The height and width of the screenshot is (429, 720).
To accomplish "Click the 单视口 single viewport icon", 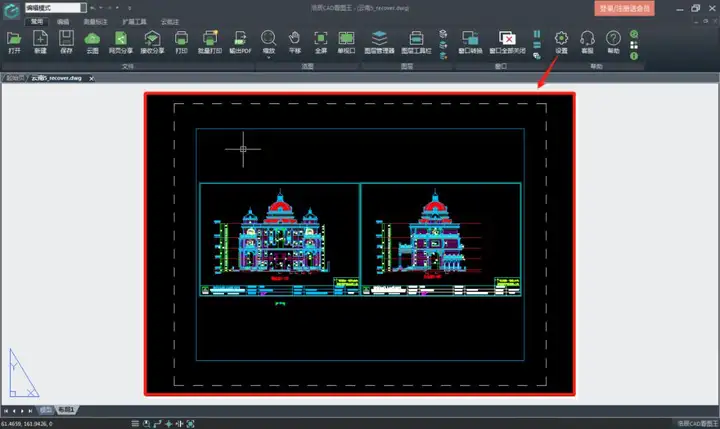I will click(x=346, y=39).
